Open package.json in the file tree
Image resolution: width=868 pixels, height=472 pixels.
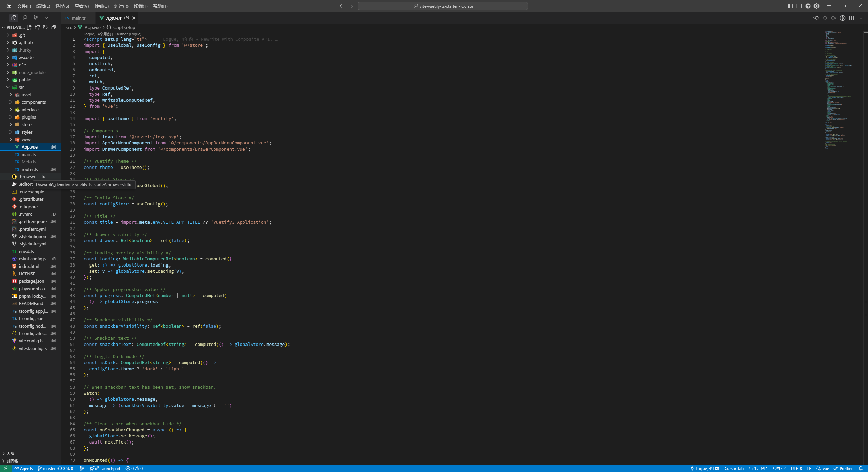tap(31, 281)
